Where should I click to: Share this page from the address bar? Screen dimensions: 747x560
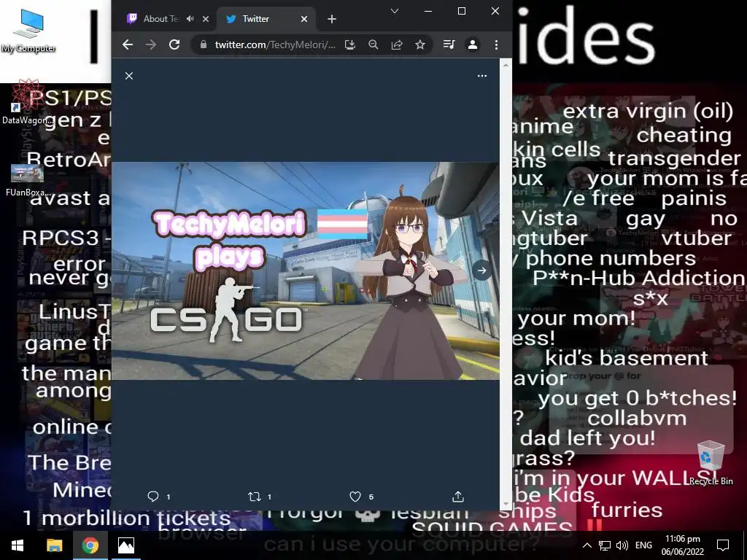(x=397, y=44)
